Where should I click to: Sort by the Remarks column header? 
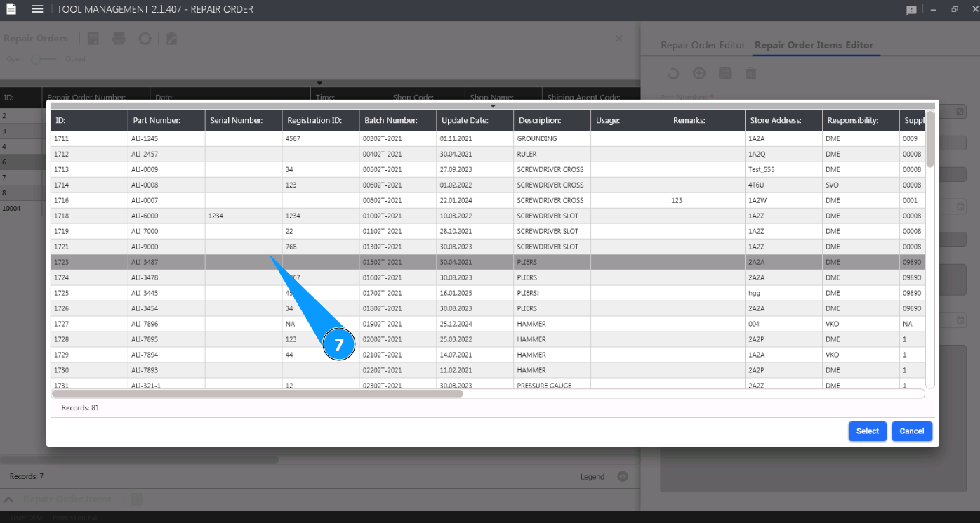707,121
